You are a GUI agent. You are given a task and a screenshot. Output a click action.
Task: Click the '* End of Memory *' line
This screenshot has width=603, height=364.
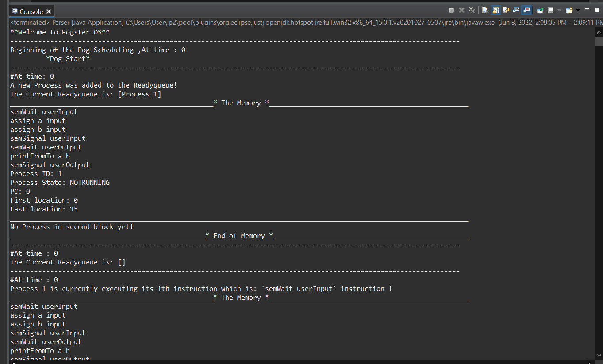pyautogui.click(x=239, y=236)
